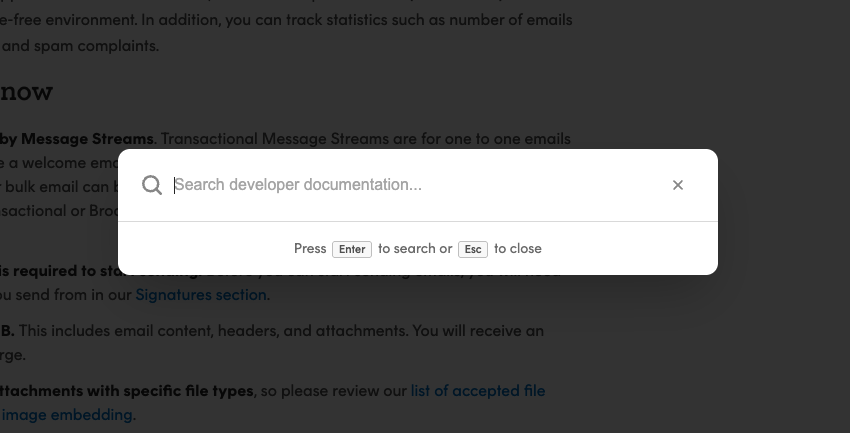The width and height of the screenshot is (850, 433).
Task: Click the Esc key badge
Action: point(473,249)
